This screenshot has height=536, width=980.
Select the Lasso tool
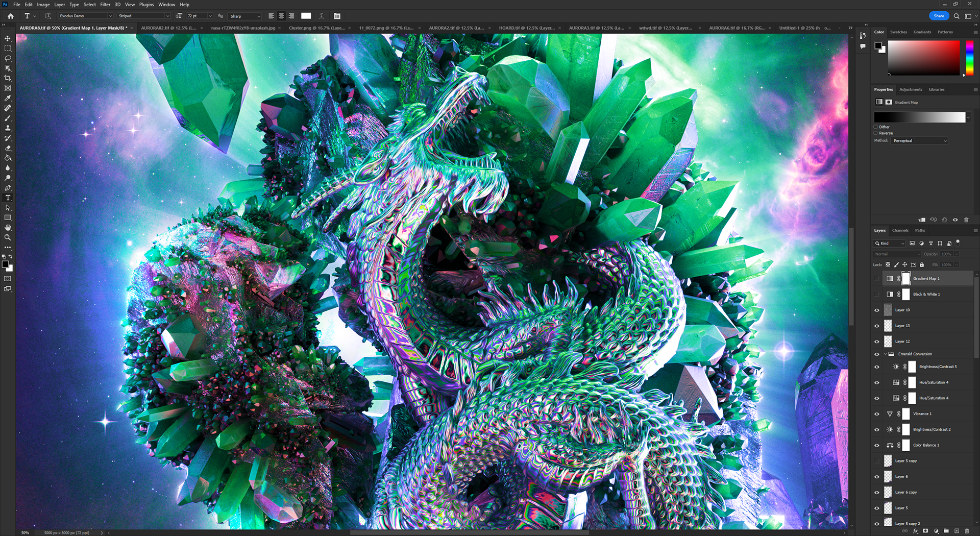click(x=8, y=58)
